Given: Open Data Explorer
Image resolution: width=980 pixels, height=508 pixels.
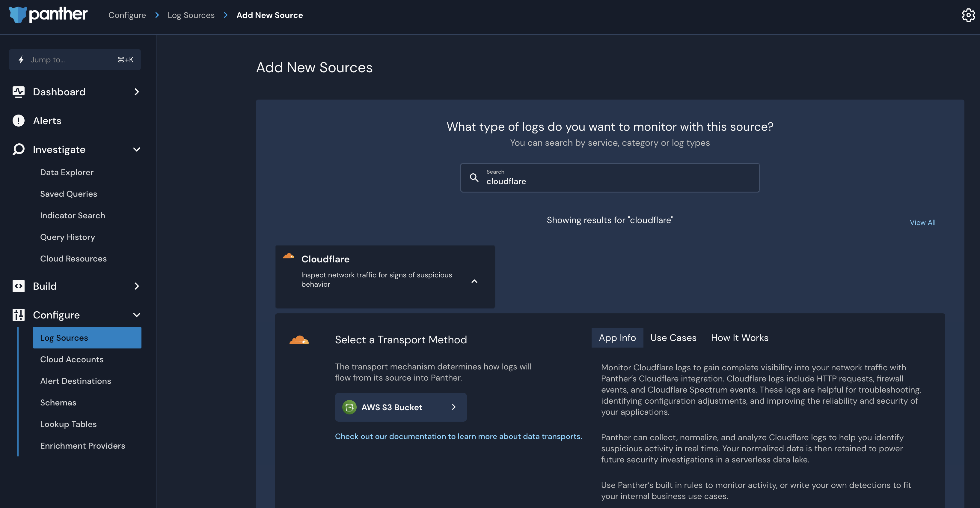Looking at the screenshot, I should coord(67,172).
